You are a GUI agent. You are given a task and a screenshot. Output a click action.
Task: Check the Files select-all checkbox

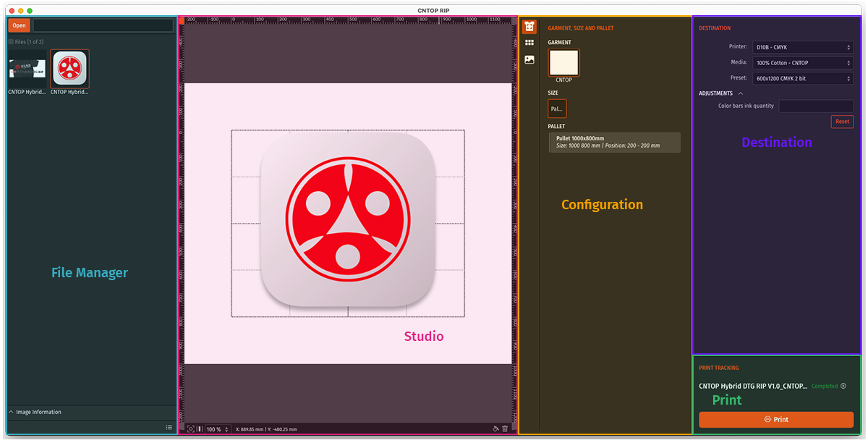[11, 42]
